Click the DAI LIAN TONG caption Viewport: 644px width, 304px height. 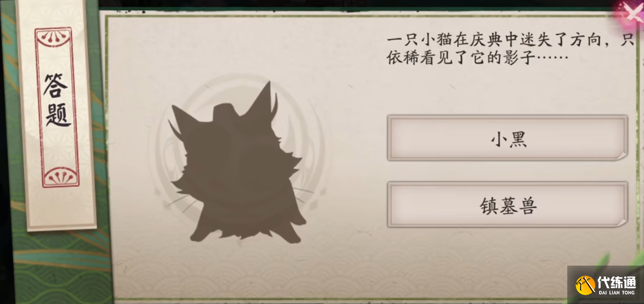pos(617,292)
